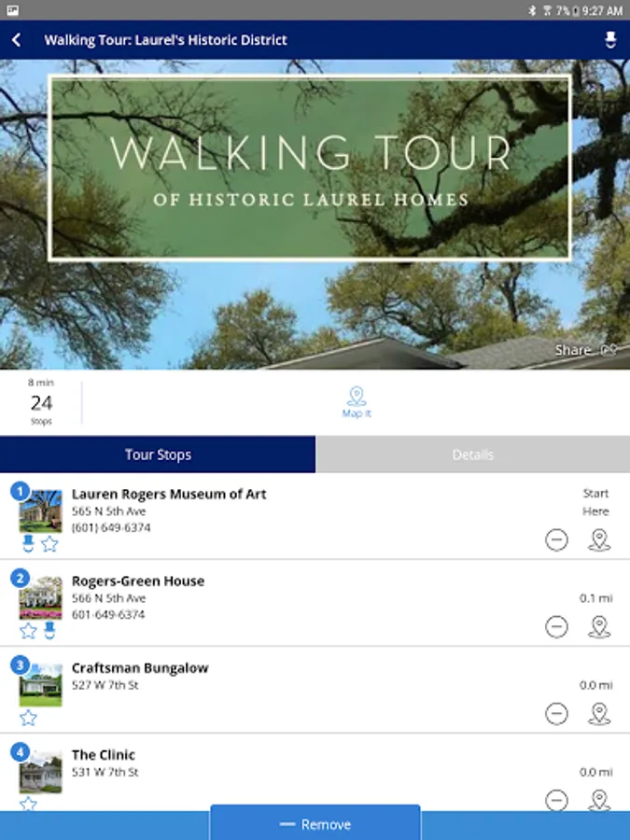The width and height of the screenshot is (630, 840).
Task: Remove Rogers-Green House stop with minus
Action: [x=556, y=627]
